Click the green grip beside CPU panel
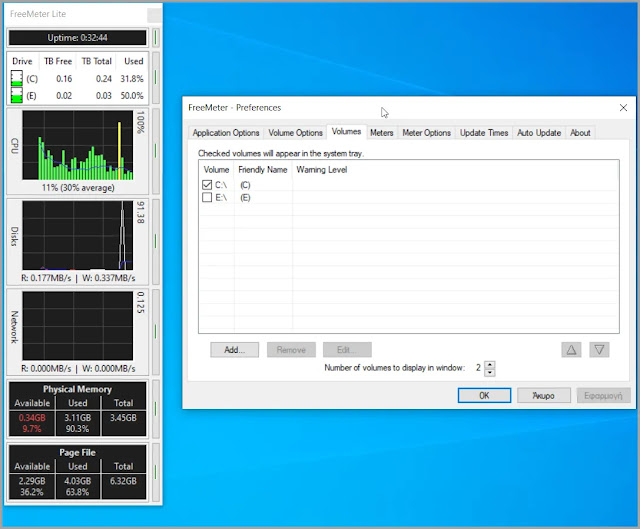 click(156, 151)
